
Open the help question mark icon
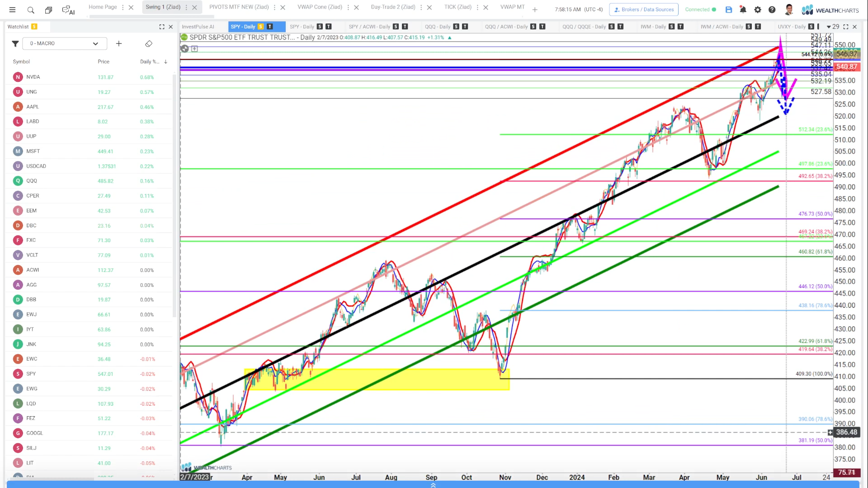click(x=772, y=9)
